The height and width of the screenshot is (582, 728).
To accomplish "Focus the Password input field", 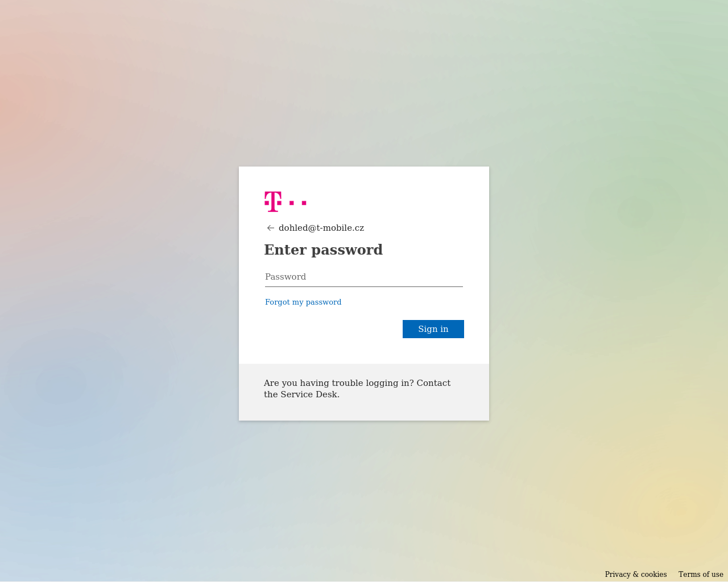I will click(x=364, y=277).
